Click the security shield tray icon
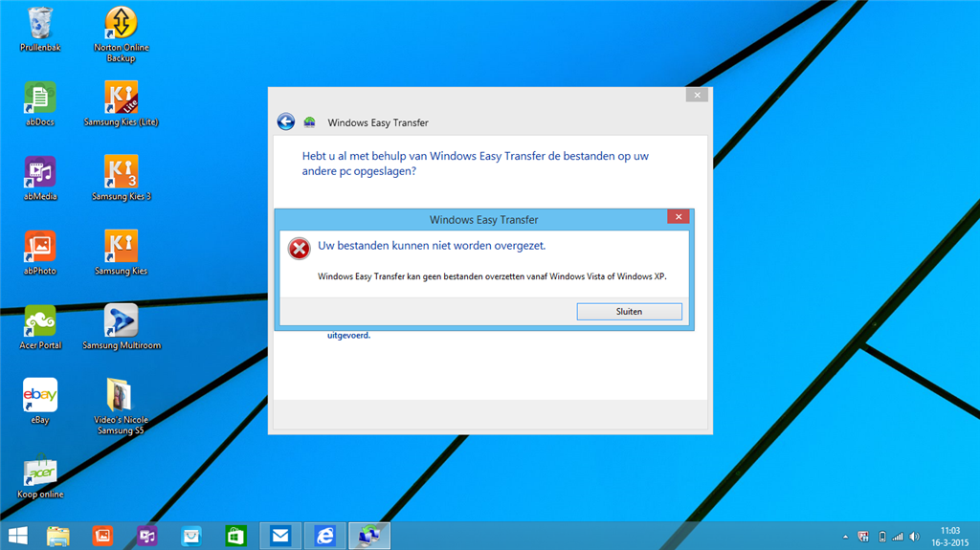The height and width of the screenshot is (550, 980). [863, 537]
